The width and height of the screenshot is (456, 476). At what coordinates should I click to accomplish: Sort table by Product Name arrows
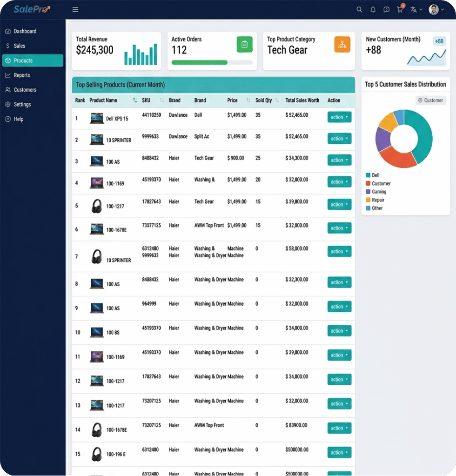click(135, 100)
